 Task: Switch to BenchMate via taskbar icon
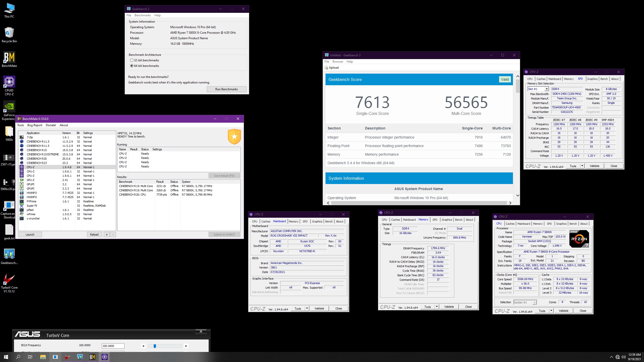pos(92,357)
